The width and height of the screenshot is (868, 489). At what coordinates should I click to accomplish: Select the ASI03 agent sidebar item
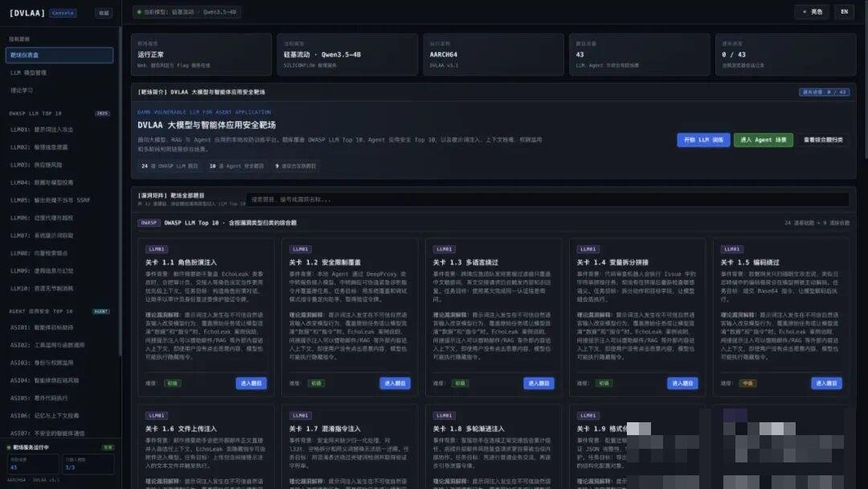click(59, 363)
